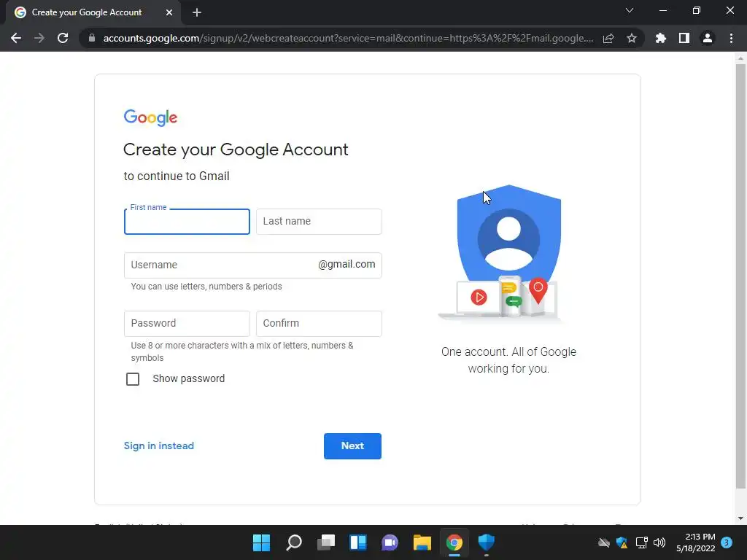
Task: Click the scrollbar up arrow
Action: click(740, 58)
